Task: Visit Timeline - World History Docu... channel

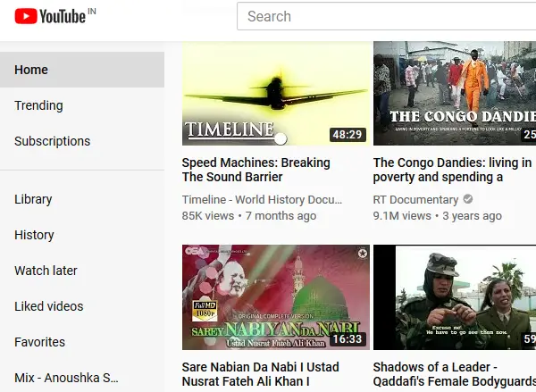Action: [x=262, y=200]
